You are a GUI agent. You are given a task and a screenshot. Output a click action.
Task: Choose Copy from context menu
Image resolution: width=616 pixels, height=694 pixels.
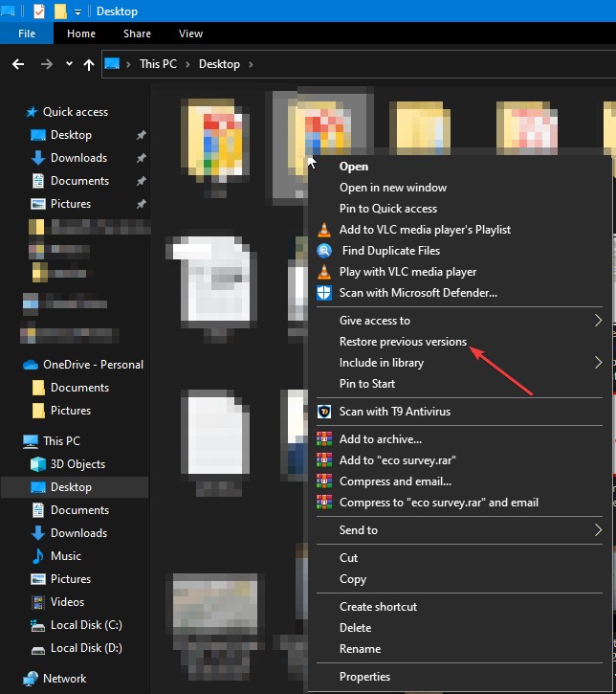pos(353,579)
